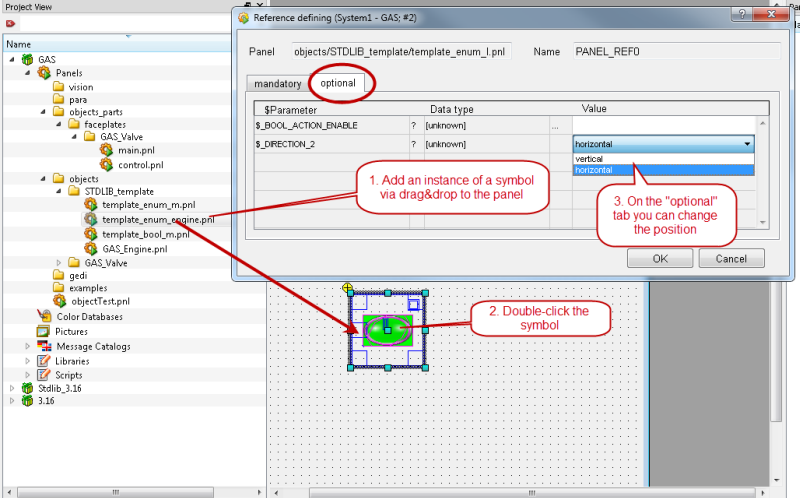This screenshot has width=800, height=498.
Task: Open the Pictures folder icon
Action: coord(43,331)
